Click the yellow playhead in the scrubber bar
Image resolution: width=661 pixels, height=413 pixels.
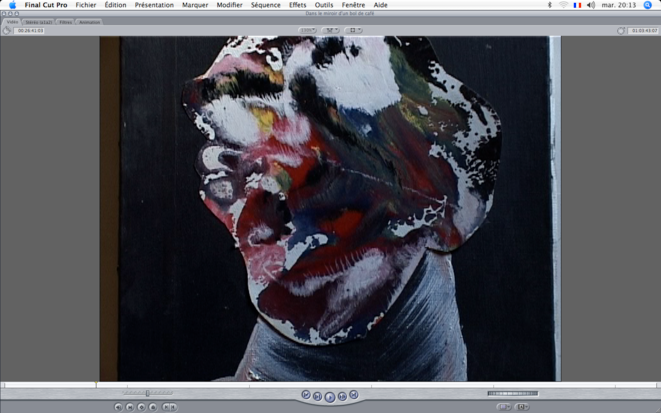(96, 384)
